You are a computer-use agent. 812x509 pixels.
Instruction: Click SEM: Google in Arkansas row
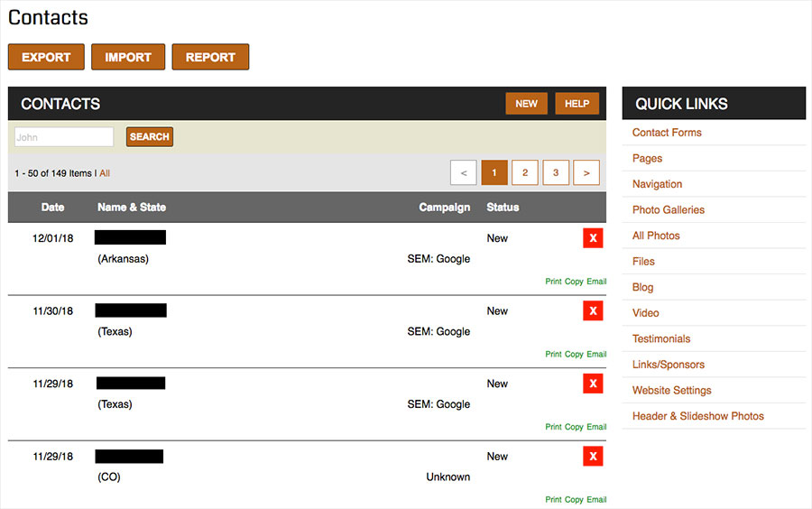[438, 259]
